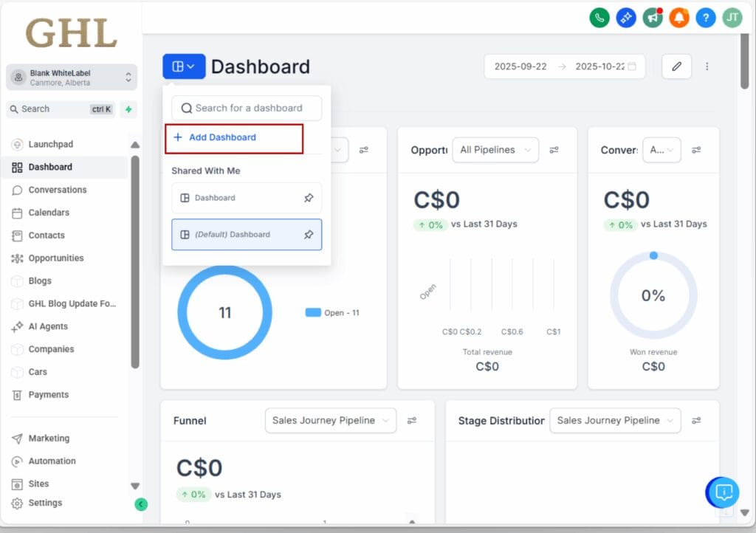Image resolution: width=756 pixels, height=533 pixels.
Task: Click the blue help question mark icon
Action: 705,18
